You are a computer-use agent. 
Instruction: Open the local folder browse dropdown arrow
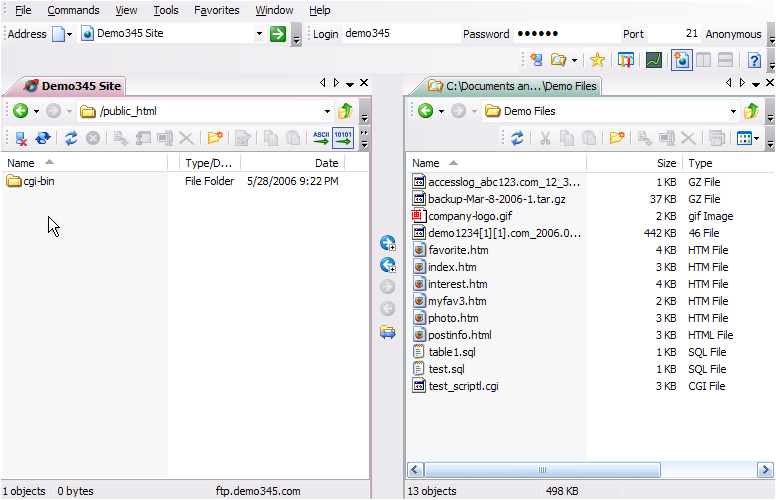coord(574,60)
